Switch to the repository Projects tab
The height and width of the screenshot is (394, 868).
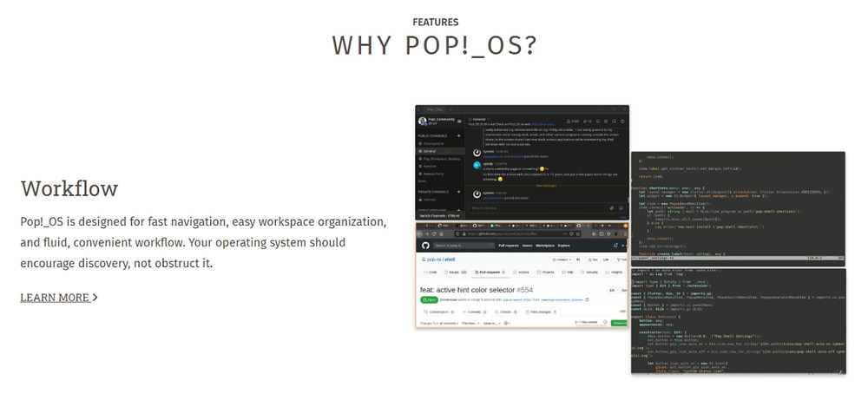[546, 273]
